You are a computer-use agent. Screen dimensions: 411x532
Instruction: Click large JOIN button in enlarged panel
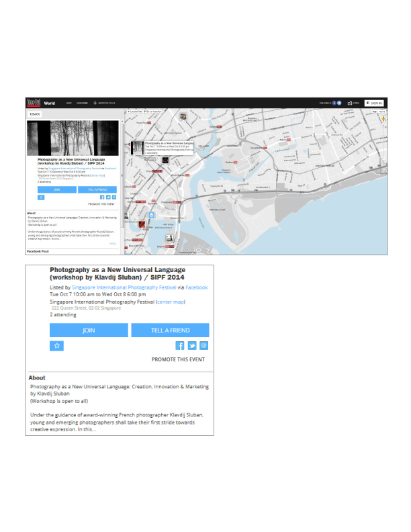pos(89,330)
